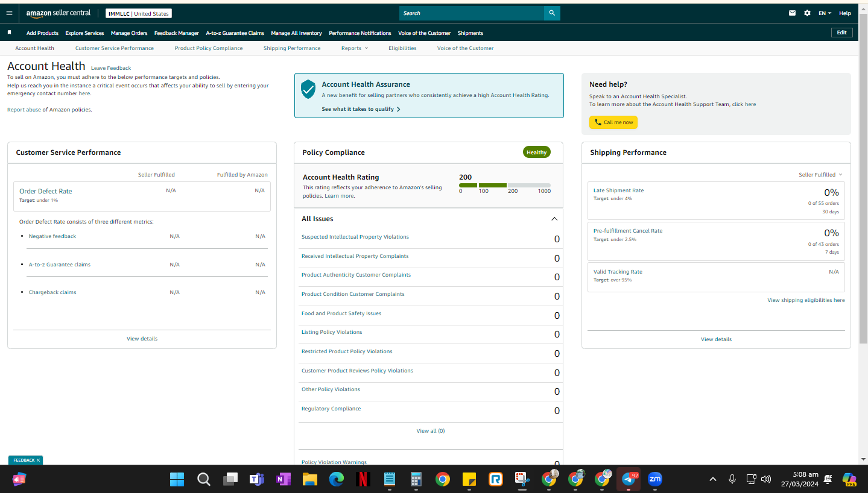View details of Customer Service Performance

click(142, 339)
